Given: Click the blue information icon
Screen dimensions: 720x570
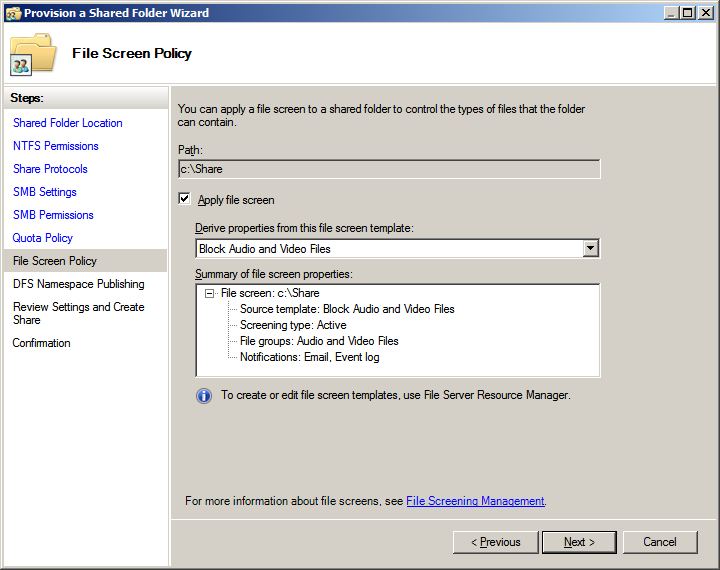Looking at the screenshot, I should pyautogui.click(x=204, y=395).
